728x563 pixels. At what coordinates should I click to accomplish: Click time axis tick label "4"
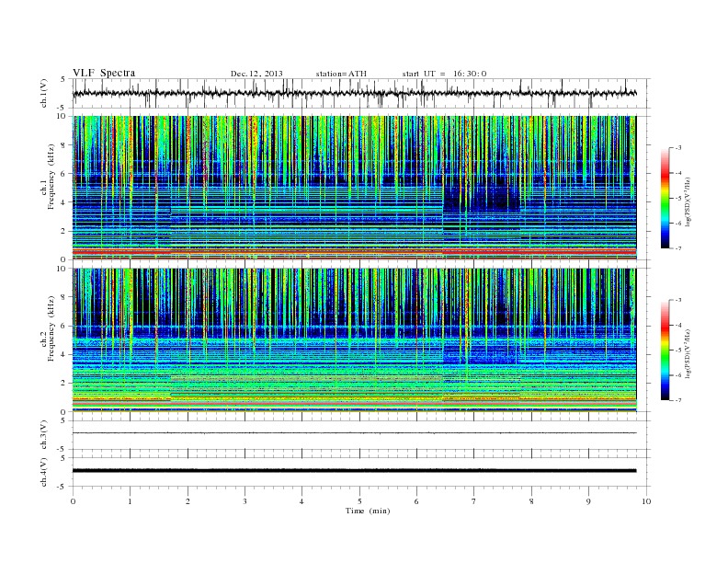coord(302,501)
